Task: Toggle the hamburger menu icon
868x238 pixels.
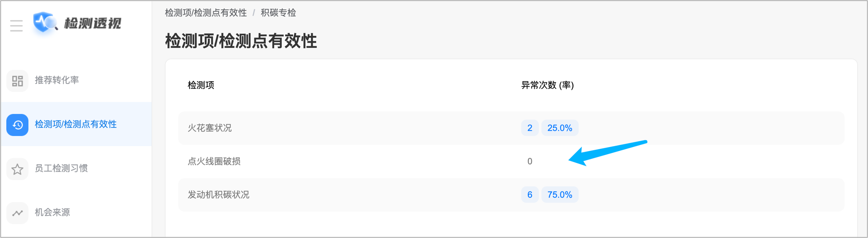Action: point(16,26)
